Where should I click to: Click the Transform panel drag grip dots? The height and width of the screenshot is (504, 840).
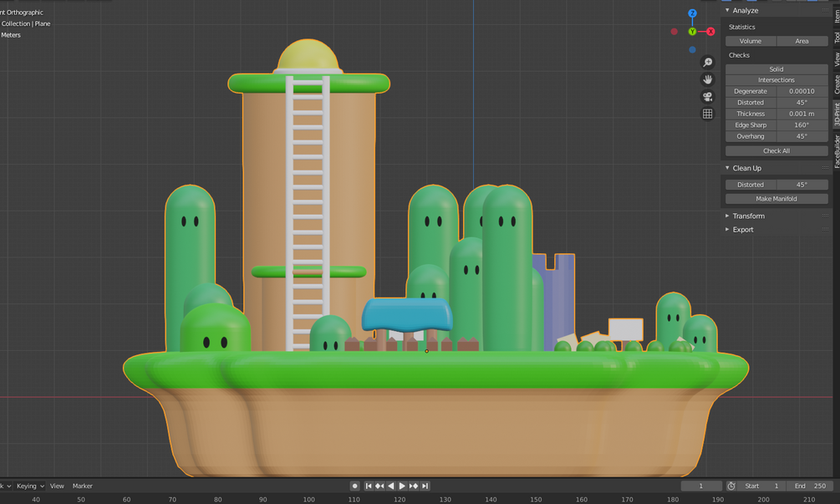coord(825,216)
